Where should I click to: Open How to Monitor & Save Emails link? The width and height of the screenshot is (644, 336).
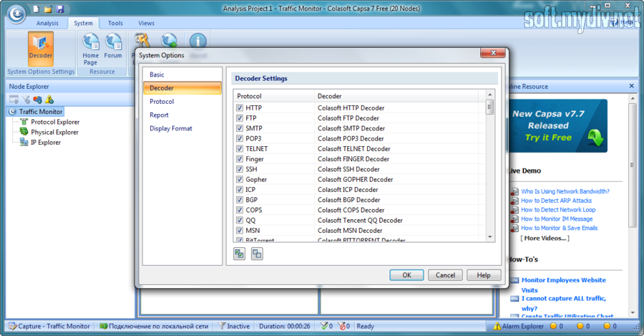pyautogui.click(x=560, y=228)
